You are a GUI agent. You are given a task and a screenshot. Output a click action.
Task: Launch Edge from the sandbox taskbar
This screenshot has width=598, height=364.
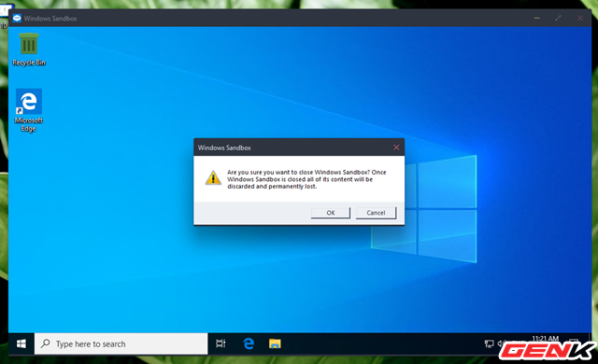click(x=249, y=343)
